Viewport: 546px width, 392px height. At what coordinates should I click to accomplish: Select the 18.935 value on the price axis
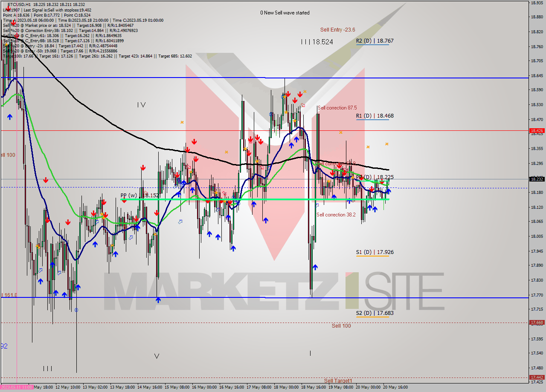tap(537, 3)
